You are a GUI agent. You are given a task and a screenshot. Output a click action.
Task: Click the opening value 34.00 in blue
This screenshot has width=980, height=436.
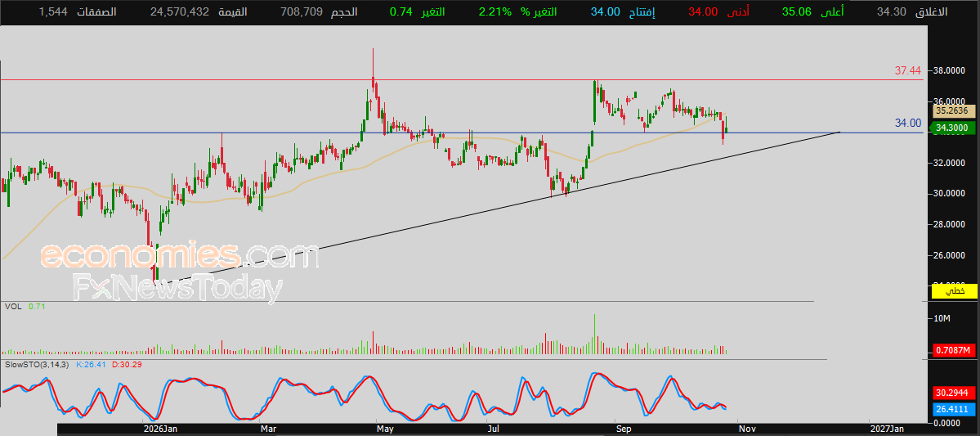point(606,12)
